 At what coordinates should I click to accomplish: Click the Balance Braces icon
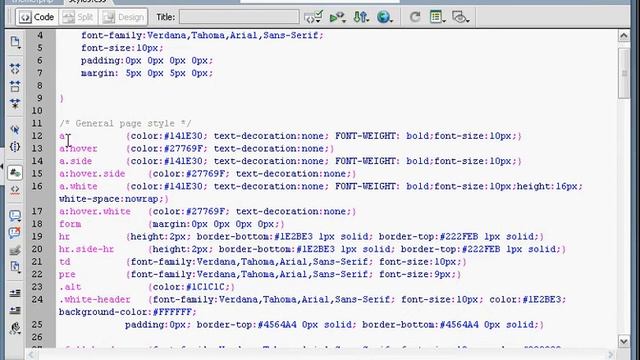tap(15, 147)
